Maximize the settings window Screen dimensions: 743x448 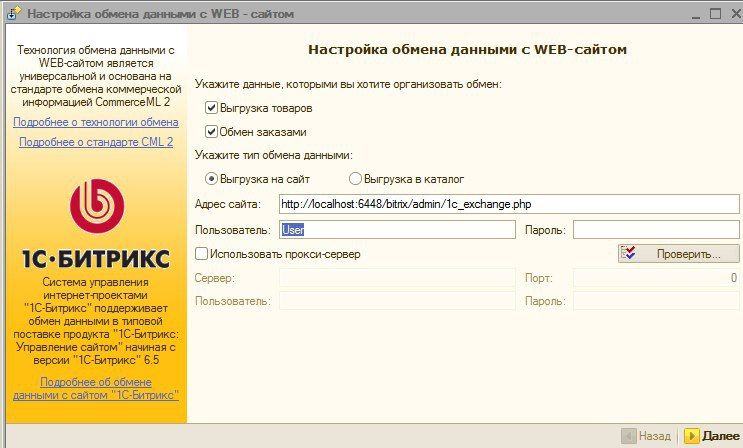[x=715, y=13]
